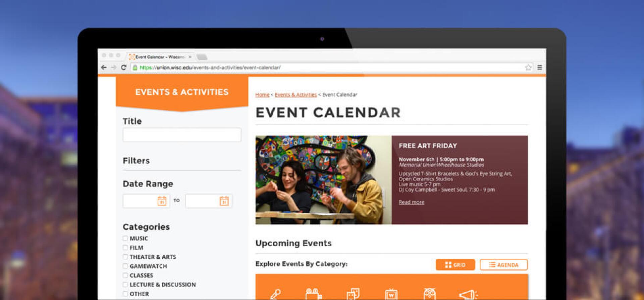
Task: Tick the Gamewatch category checkbox
Action: tap(125, 266)
